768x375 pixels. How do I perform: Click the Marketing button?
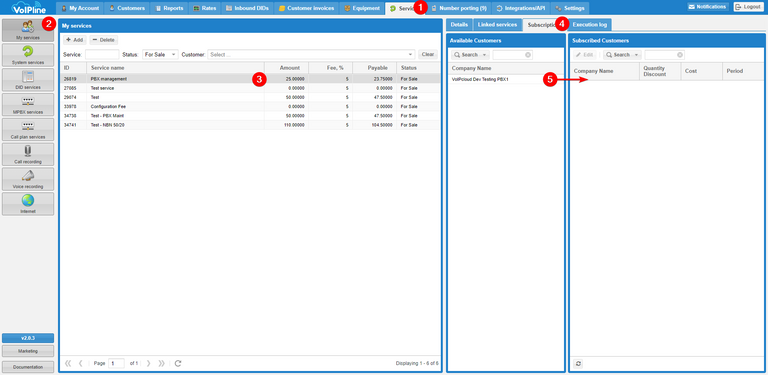click(28, 351)
